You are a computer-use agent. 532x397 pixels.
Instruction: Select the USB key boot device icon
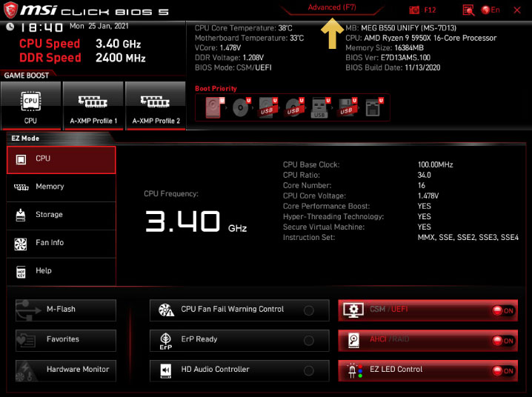coord(320,108)
